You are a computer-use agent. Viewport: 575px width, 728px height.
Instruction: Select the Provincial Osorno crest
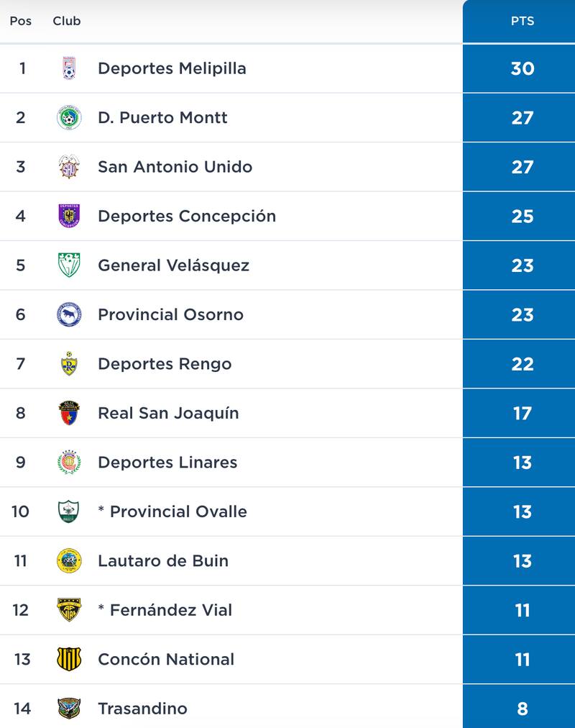point(70,314)
